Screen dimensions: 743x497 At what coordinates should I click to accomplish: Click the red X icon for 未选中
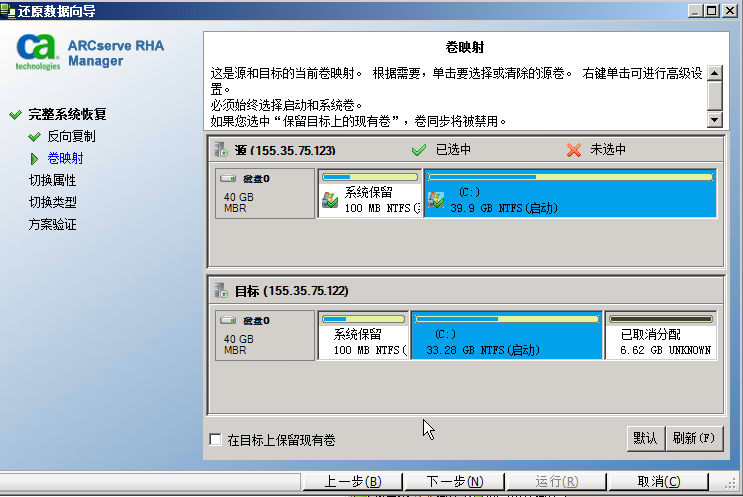coord(573,150)
